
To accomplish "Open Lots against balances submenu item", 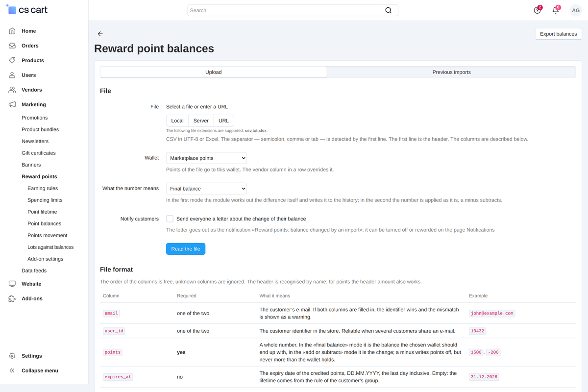I will 50,247.
